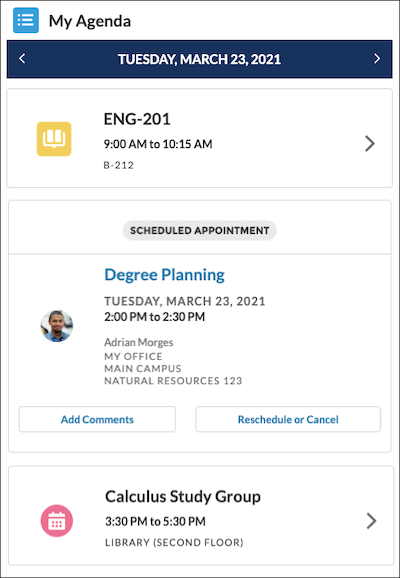Click the LIBRARY (SECOND FLOOR) text
400x578 pixels.
[174, 543]
